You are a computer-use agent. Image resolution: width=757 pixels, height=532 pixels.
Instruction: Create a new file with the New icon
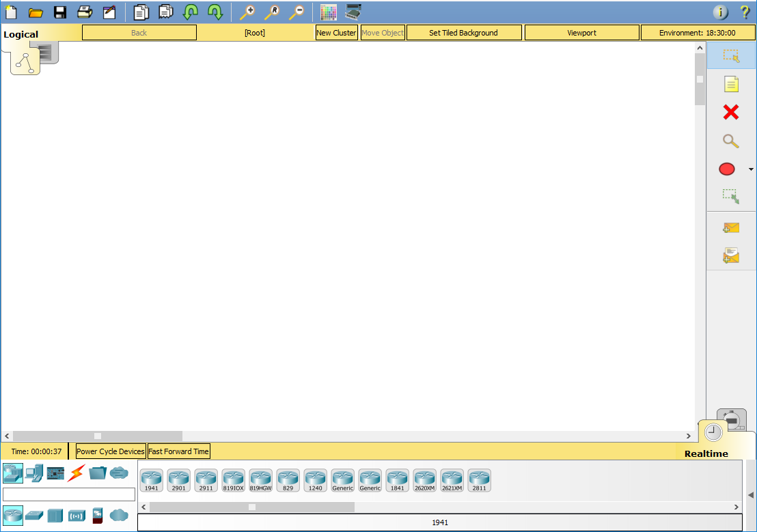tap(11, 12)
